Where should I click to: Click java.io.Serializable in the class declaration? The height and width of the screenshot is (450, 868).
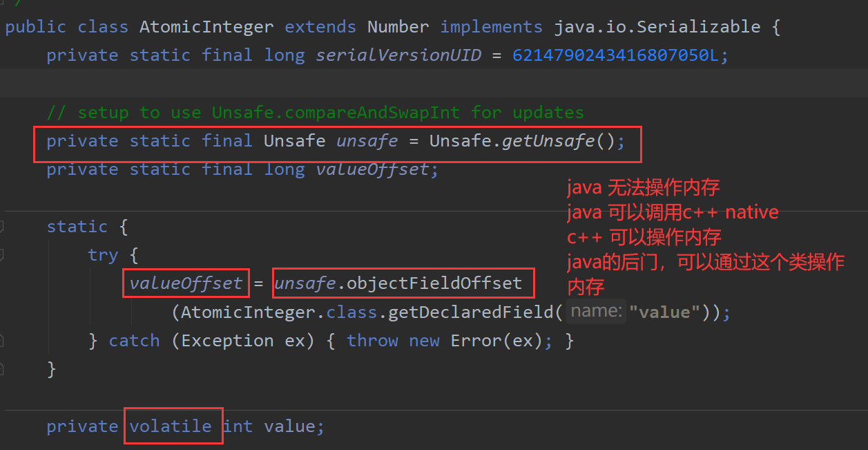coord(657,27)
